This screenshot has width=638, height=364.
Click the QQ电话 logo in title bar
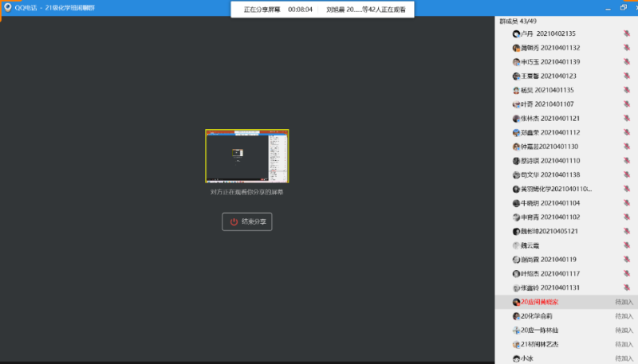7,7
